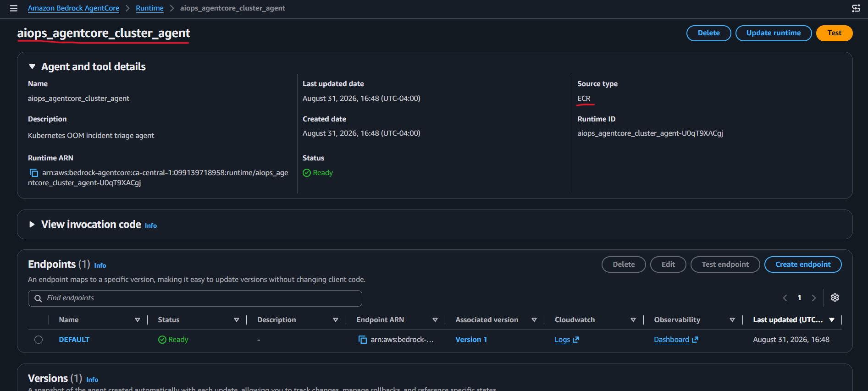Sort endpoints by Observability column
Screen dimensions: 868x391
[732, 320]
